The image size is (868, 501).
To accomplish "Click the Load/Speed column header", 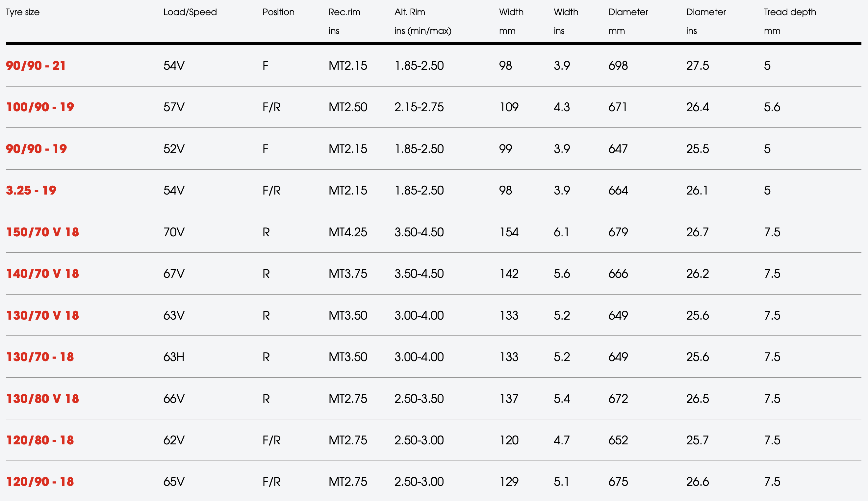I will point(190,12).
